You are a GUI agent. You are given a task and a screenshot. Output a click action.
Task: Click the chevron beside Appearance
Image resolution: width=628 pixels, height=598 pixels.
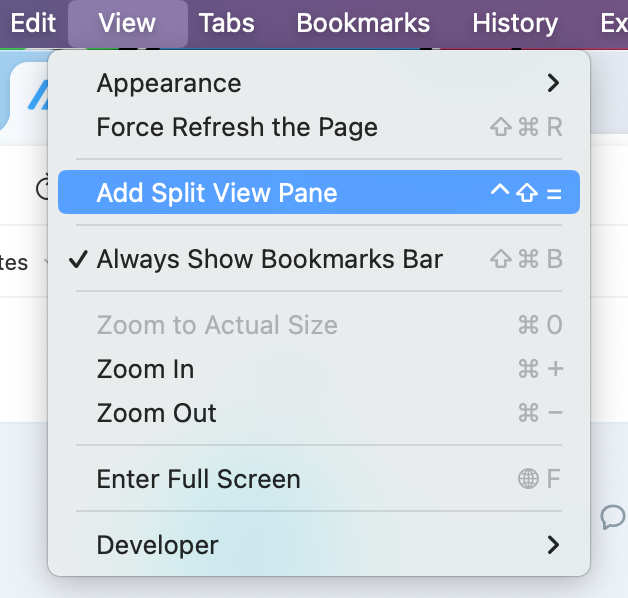[x=553, y=83]
